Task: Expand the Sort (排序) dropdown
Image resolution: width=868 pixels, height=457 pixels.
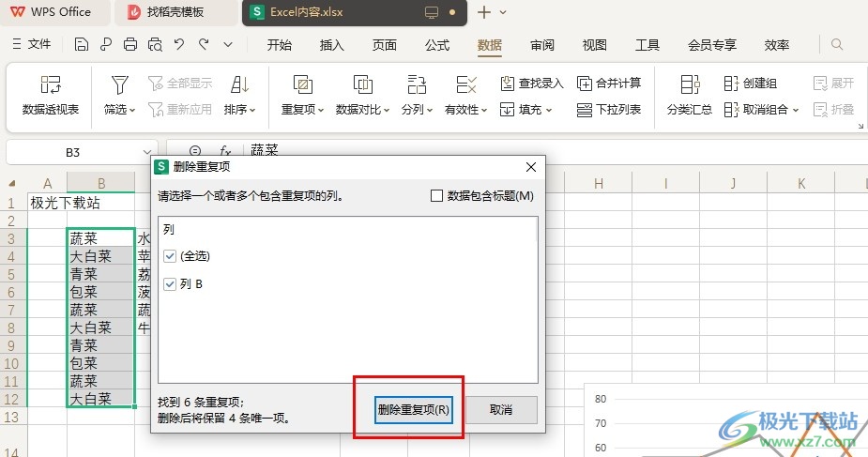Action: click(240, 110)
